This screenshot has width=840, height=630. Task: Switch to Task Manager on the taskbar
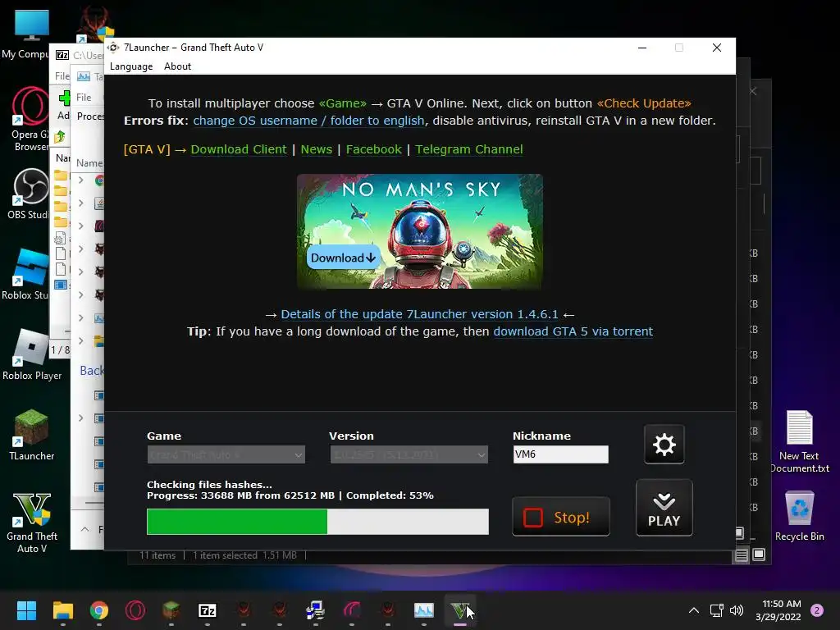424,610
